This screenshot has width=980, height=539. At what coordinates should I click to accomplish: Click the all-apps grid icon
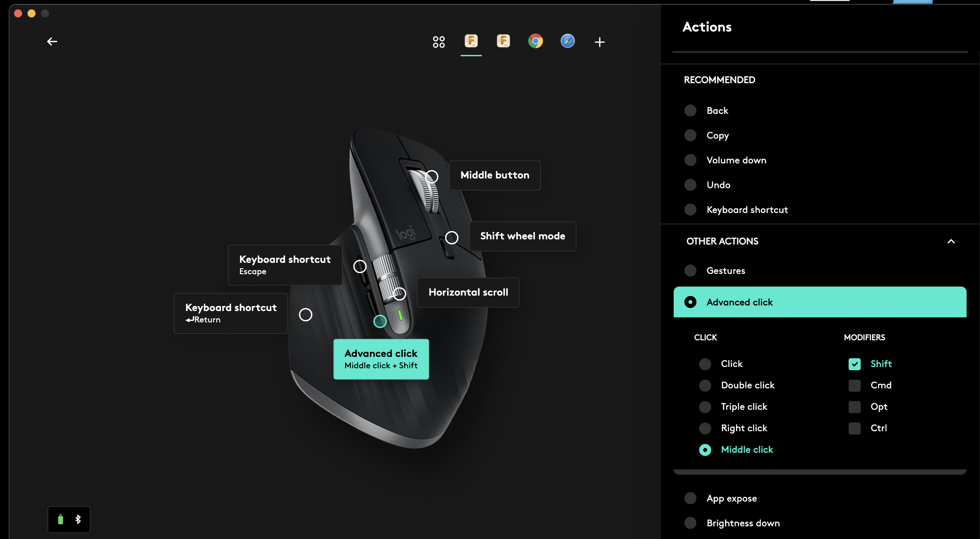tap(439, 42)
